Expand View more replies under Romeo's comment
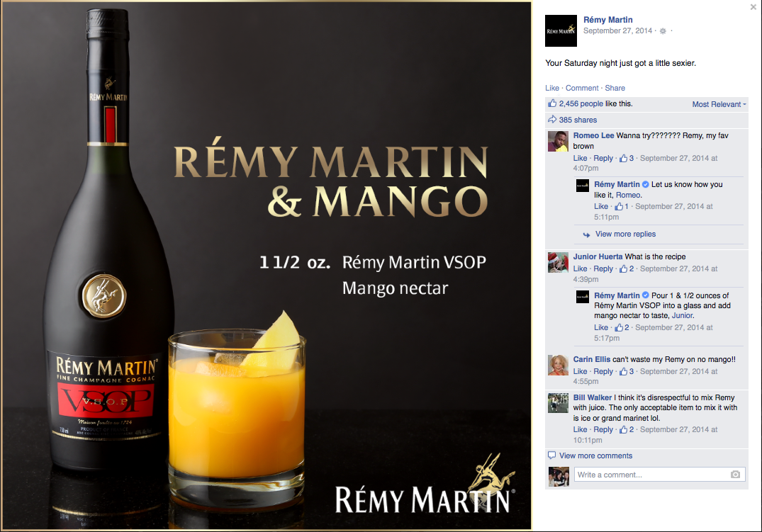This screenshot has height=532, width=762. [x=625, y=234]
